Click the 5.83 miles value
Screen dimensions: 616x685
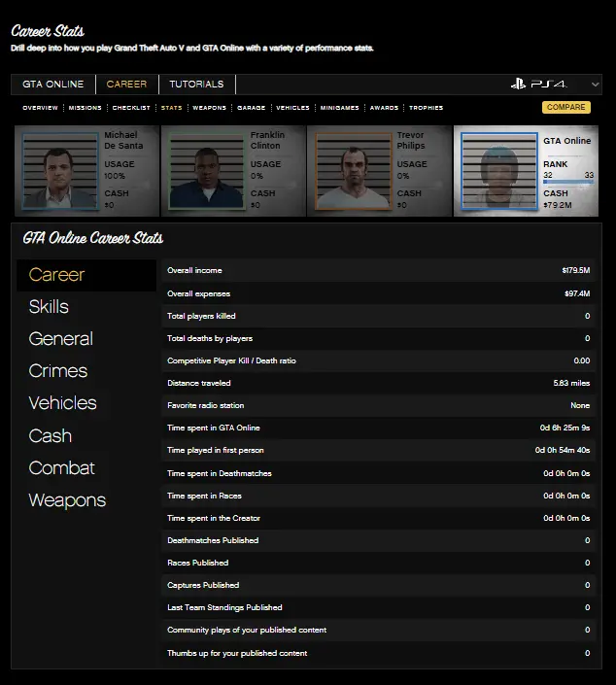tap(571, 383)
